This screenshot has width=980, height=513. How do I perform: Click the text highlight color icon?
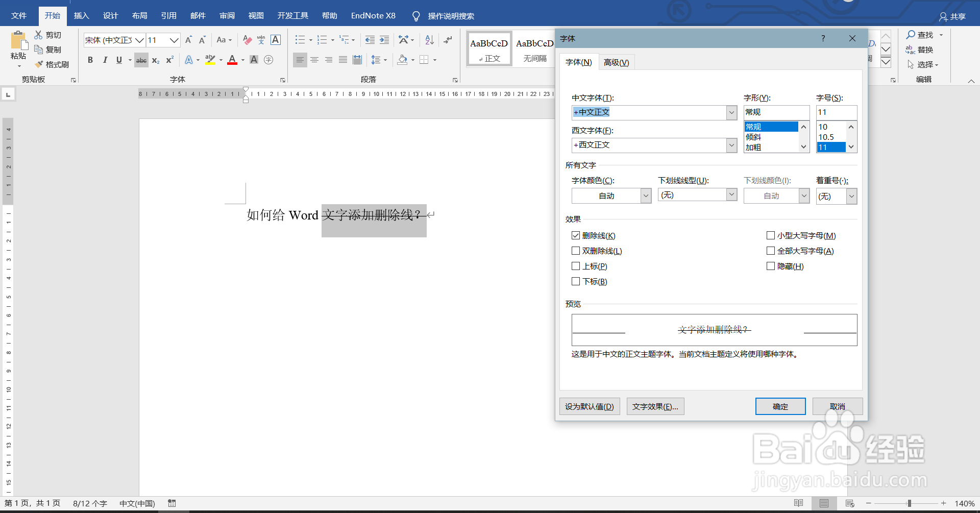(210, 60)
